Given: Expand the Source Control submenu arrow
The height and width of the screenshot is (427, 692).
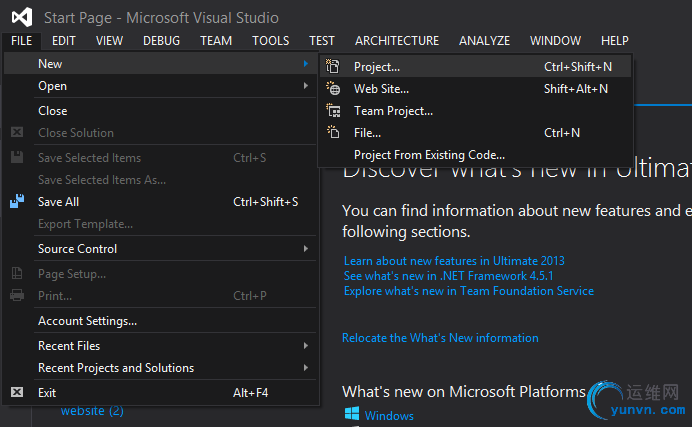Looking at the screenshot, I should [305, 249].
